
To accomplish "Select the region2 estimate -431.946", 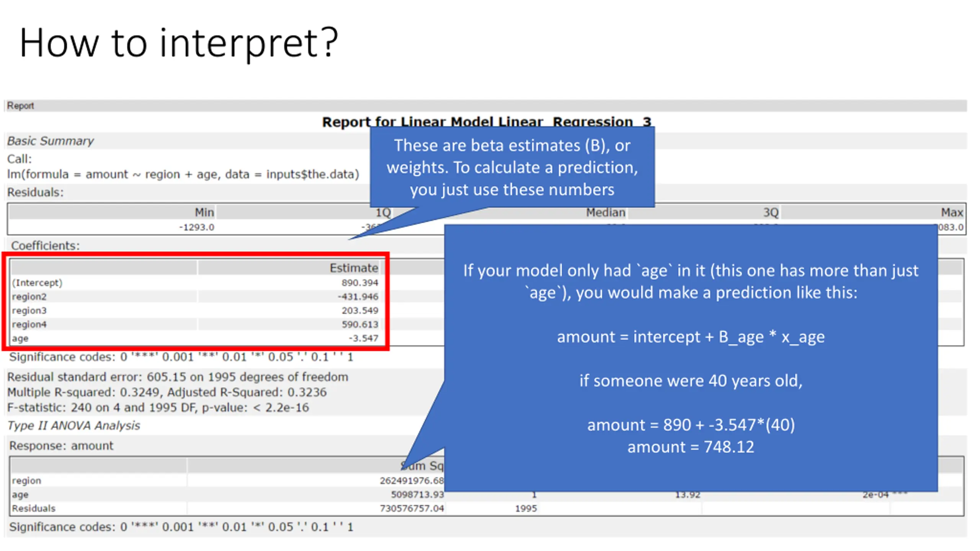I will (x=358, y=297).
